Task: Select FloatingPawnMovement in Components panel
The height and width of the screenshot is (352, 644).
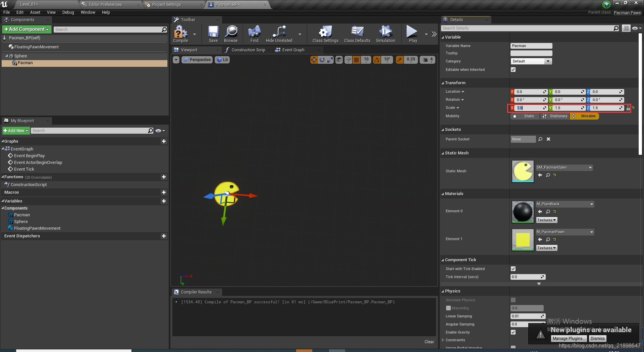Action: coord(36,47)
